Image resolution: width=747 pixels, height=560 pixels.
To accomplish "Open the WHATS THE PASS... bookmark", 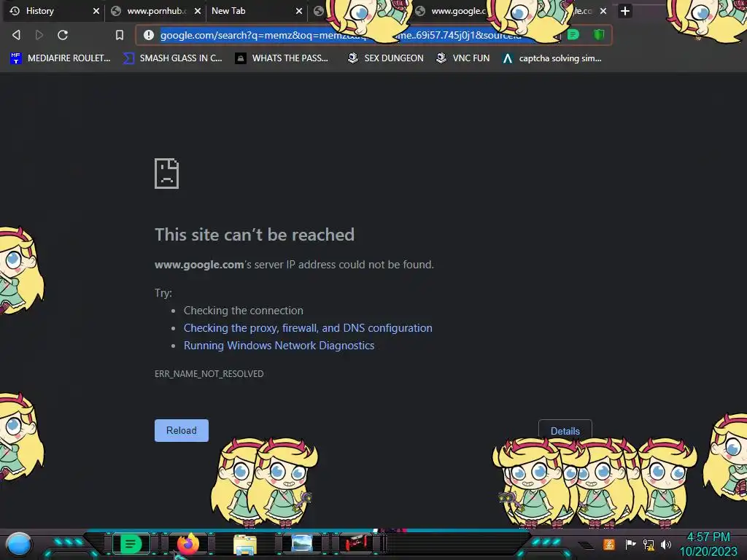I will (x=282, y=58).
